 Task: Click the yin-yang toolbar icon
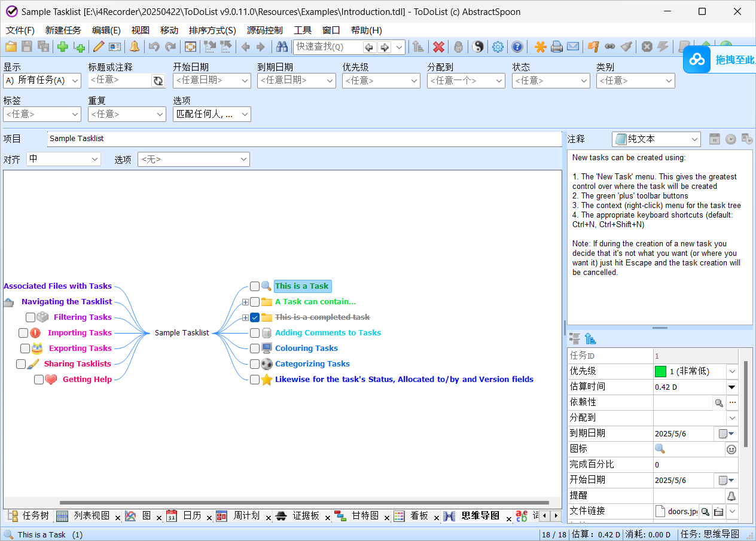tap(478, 47)
